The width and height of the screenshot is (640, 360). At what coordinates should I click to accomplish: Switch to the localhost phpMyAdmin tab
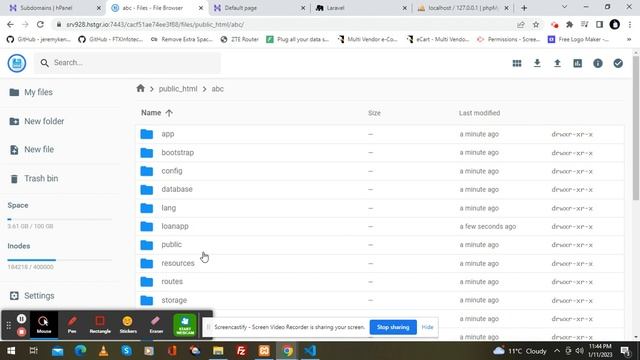[463, 8]
